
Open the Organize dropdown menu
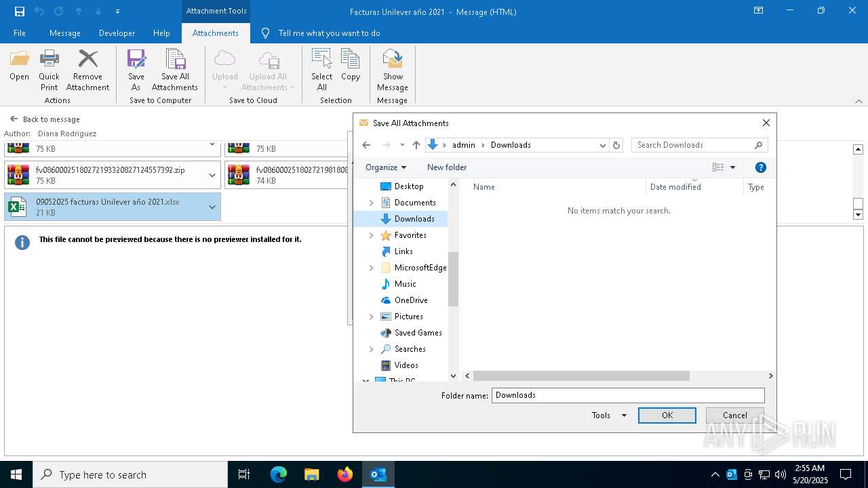[386, 167]
